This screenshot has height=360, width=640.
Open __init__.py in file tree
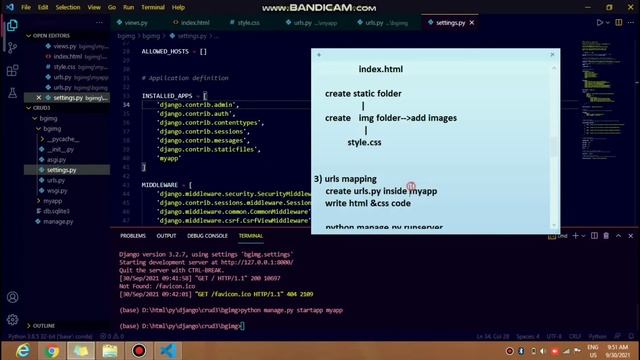60,149
